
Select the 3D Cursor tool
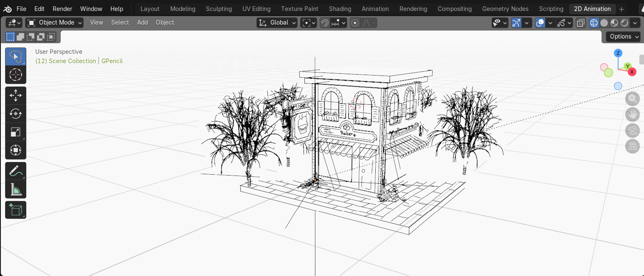(x=16, y=75)
